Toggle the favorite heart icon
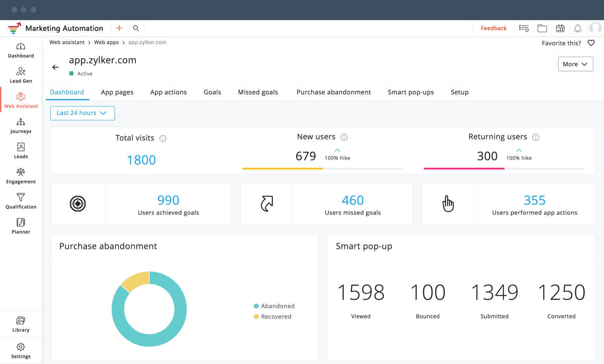The image size is (604, 364). [x=591, y=43]
